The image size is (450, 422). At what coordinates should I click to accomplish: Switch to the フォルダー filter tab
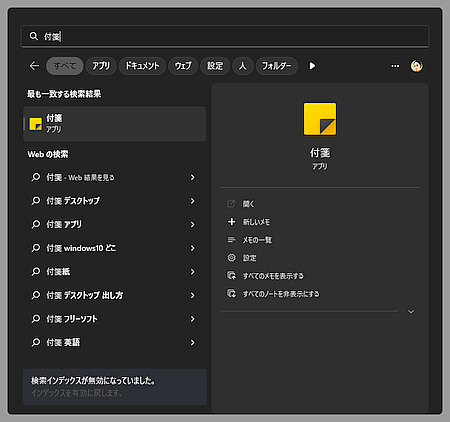(277, 66)
